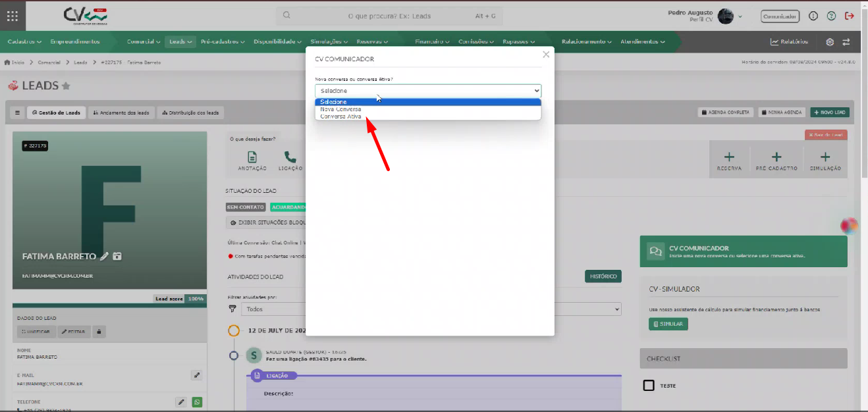This screenshot has width=868, height=412.
Task: Click the filter funnel icon
Action: coord(232,309)
